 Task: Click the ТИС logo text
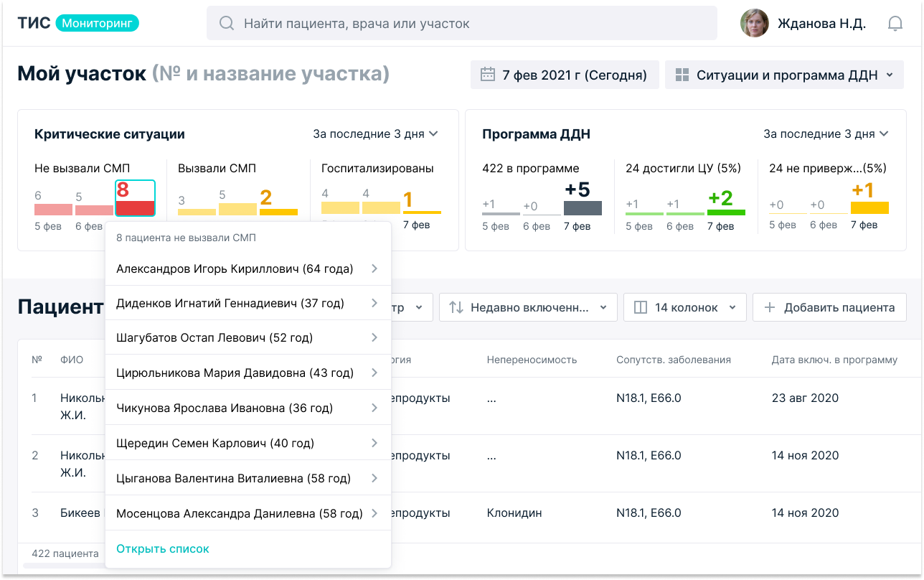click(x=34, y=23)
